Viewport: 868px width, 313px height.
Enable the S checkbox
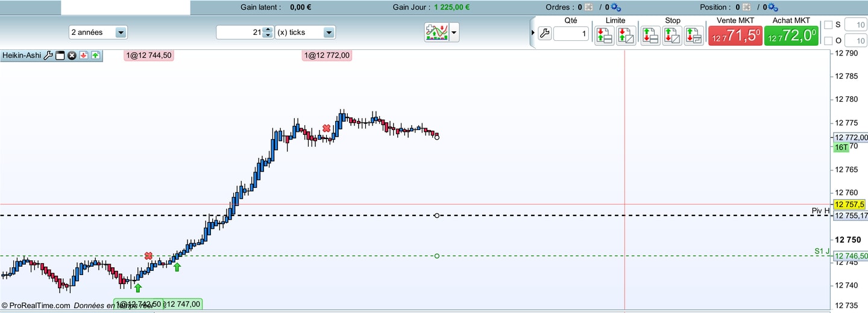pos(828,25)
